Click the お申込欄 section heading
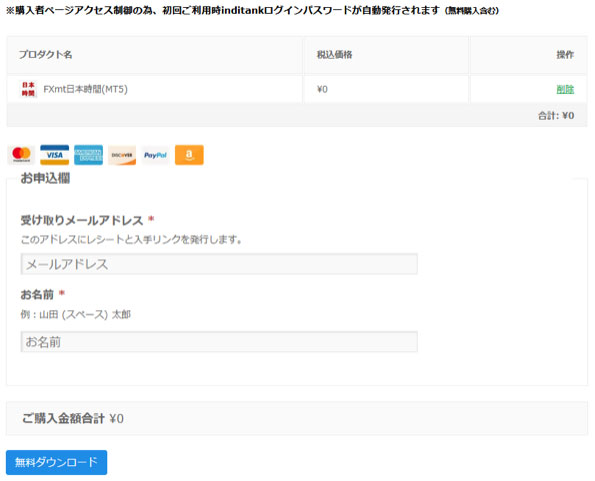This screenshot has height=481, width=595. [45, 178]
